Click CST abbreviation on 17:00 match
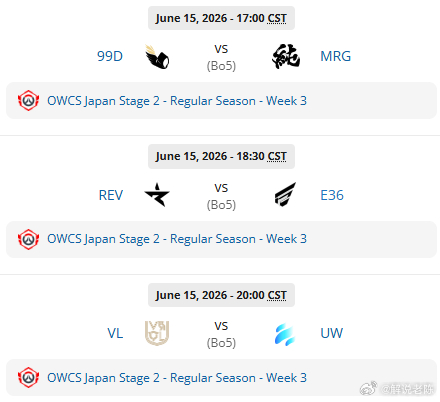The height and width of the screenshot is (402, 440). pyautogui.click(x=277, y=18)
